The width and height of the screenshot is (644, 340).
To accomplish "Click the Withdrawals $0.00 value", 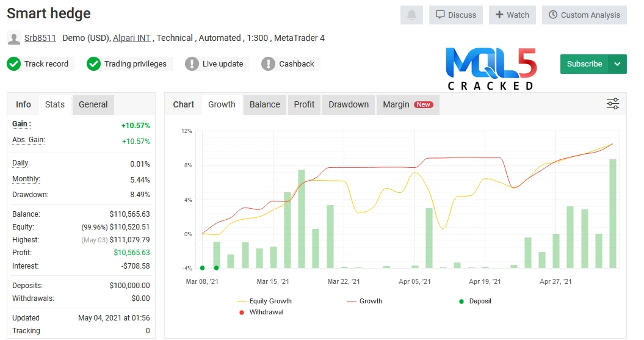I will (x=140, y=298).
